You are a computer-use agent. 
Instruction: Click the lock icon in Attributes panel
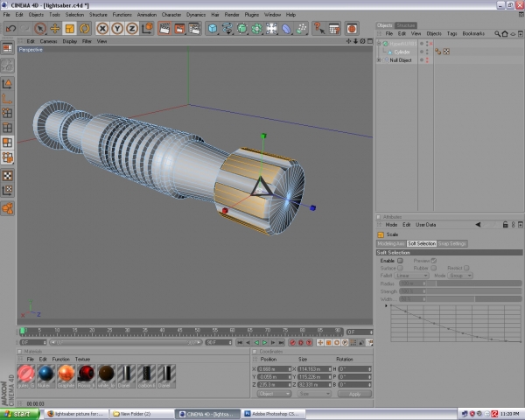(505, 225)
